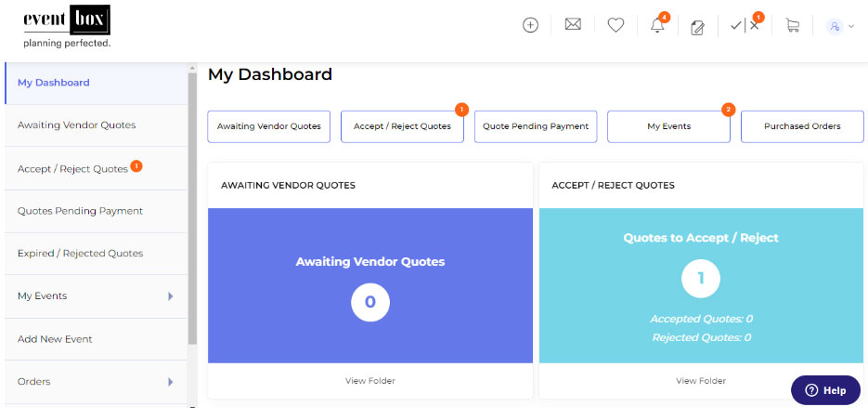868x420 pixels.
Task: Expand the Orders sidebar arrow
Action: point(170,382)
